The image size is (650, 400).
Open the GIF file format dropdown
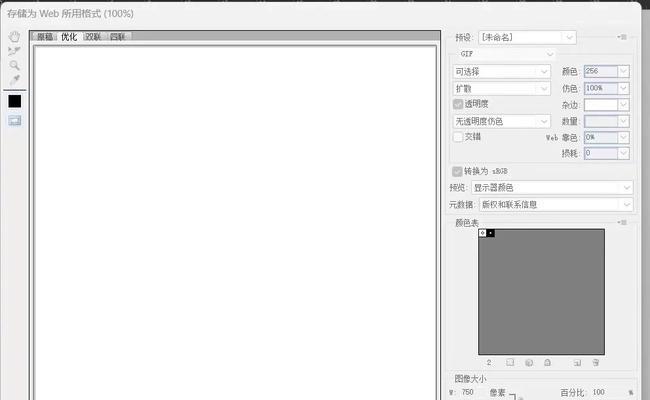[506, 54]
